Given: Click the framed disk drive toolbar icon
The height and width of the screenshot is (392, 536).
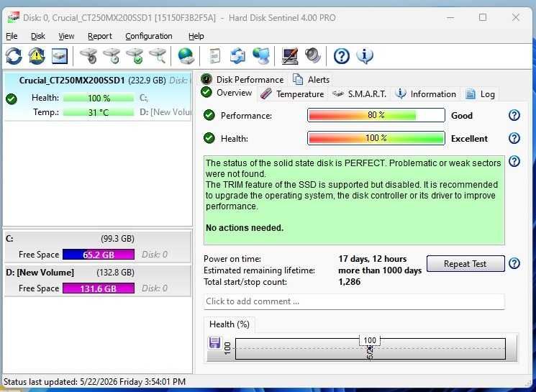Looking at the screenshot, I should 60,55.
